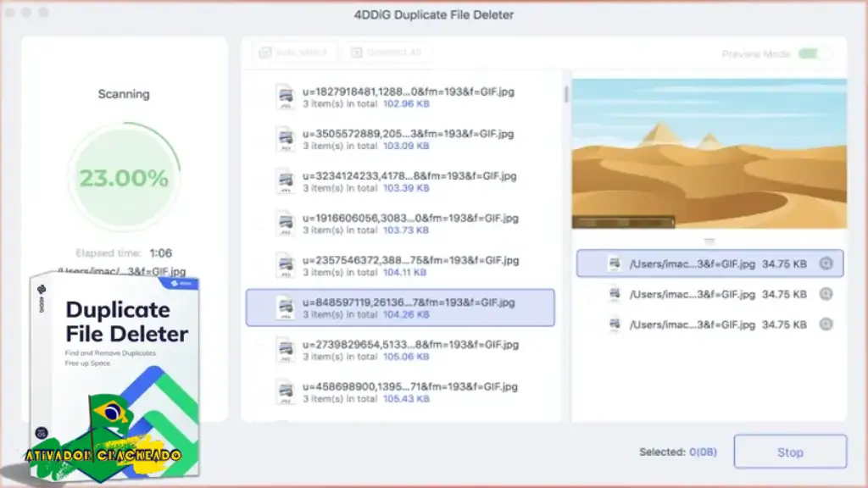Click the scanning file path /Users/imac/...3&f=GIF.jpg
The height and width of the screenshot is (488, 868).
click(x=122, y=271)
